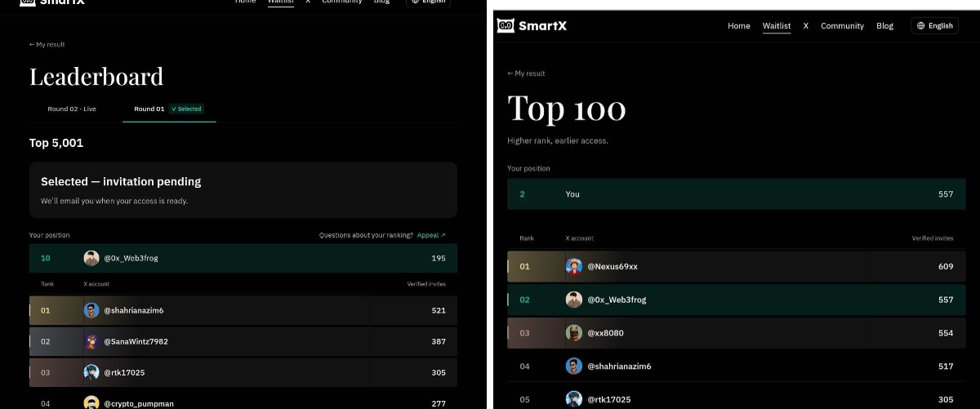Go back via My result in Top 100 page
Screen dimensions: 980x409
[x=526, y=73]
